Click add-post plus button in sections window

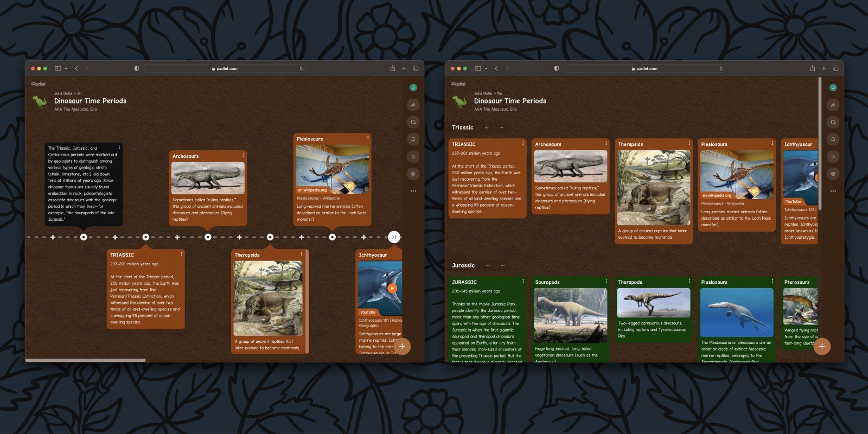(822, 346)
